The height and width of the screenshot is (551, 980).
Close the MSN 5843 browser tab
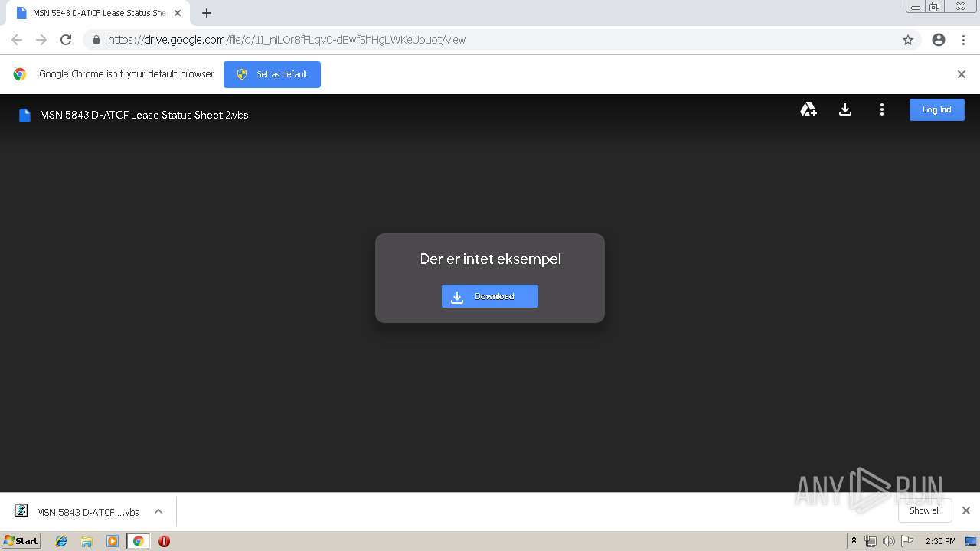178,13
